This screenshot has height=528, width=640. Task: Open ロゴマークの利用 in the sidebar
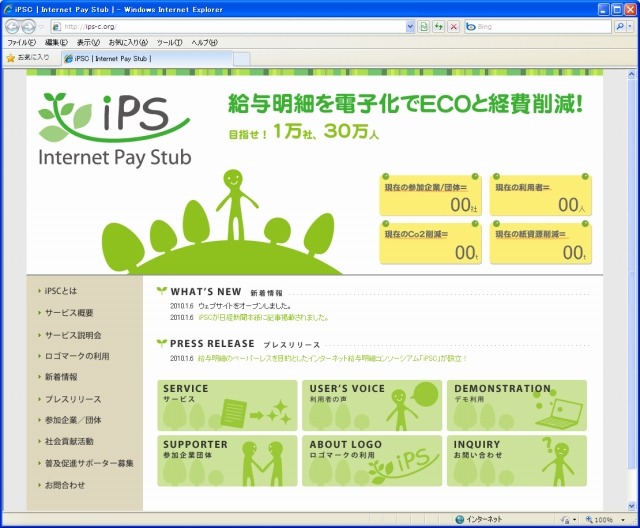click(x=77, y=356)
